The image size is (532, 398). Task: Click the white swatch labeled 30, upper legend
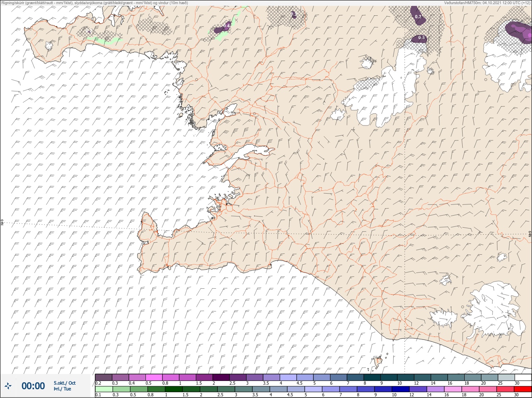pos(523,377)
